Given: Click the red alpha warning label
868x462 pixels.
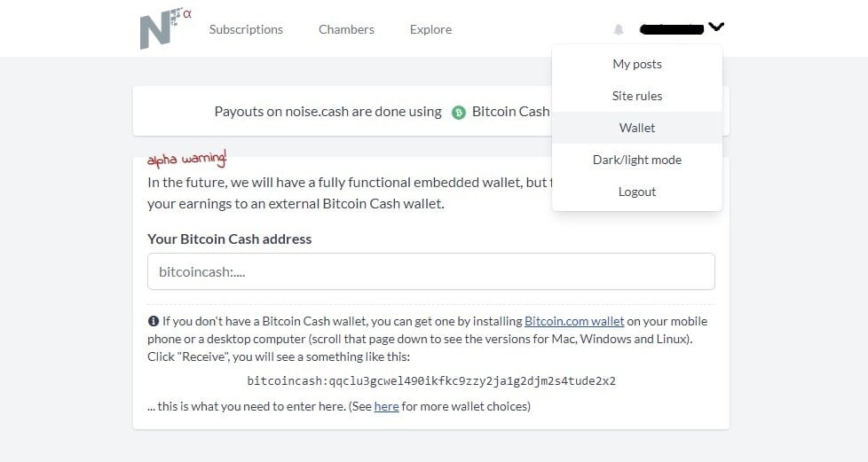Looking at the screenshot, I should [186, 159].
